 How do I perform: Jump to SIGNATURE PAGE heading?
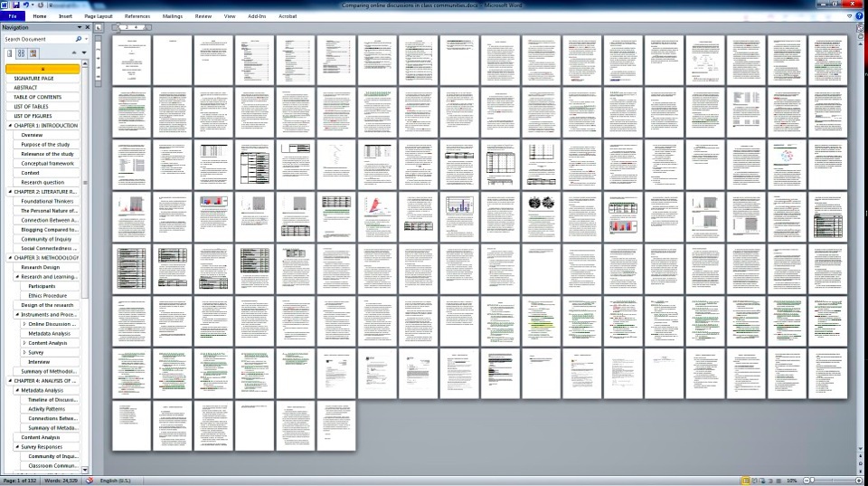point(33,78)
